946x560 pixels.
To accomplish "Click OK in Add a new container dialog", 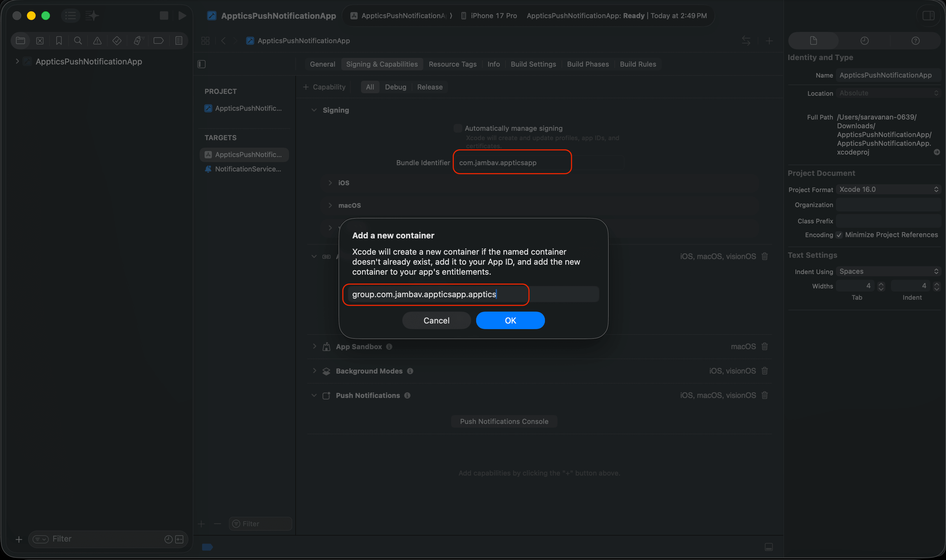I will 510,320.
